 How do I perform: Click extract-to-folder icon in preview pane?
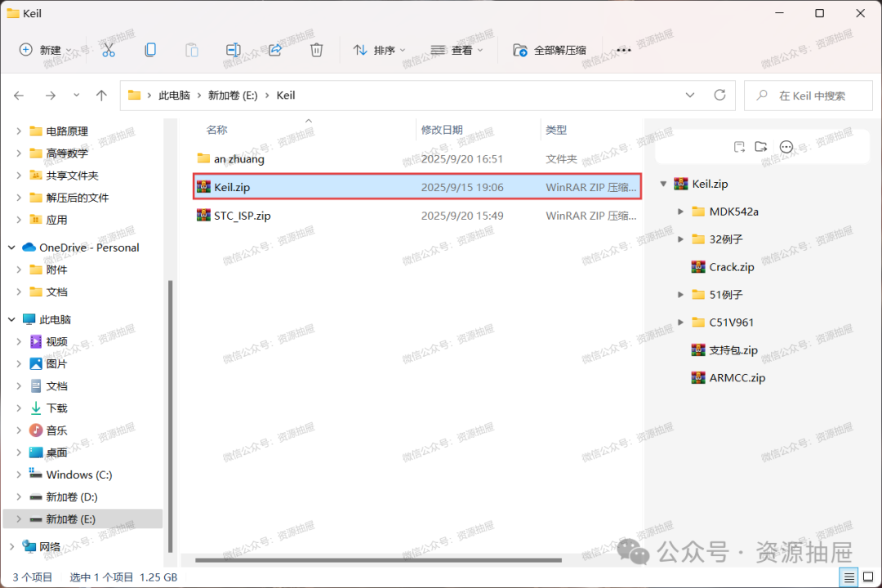(x=761, y=147)
